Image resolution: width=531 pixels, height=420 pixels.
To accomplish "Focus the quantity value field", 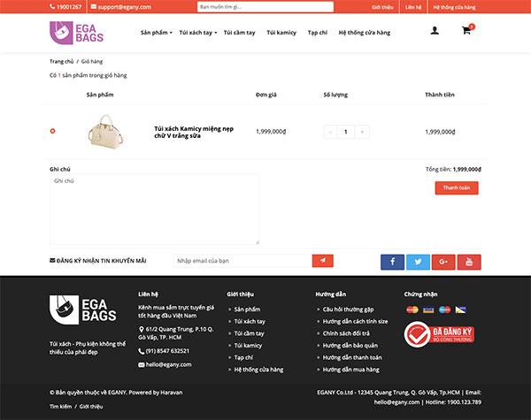I will 346,132.
